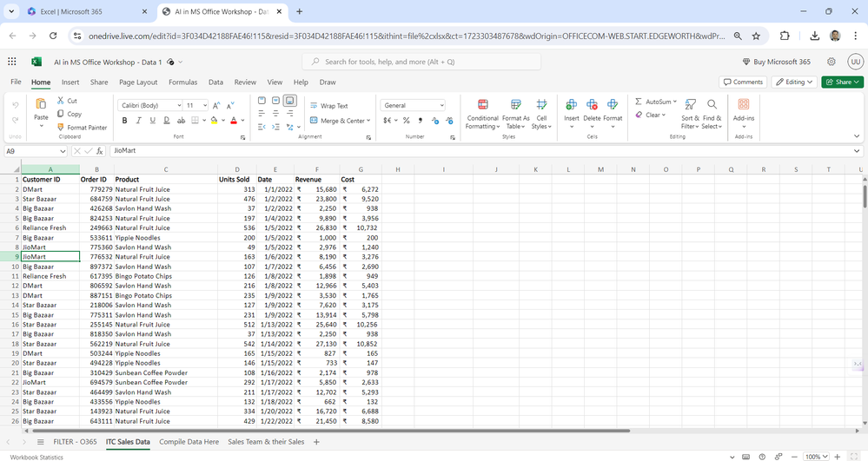Align text right
The height and width of the screenshot is (461, 868).
click(x=290, y=113)
